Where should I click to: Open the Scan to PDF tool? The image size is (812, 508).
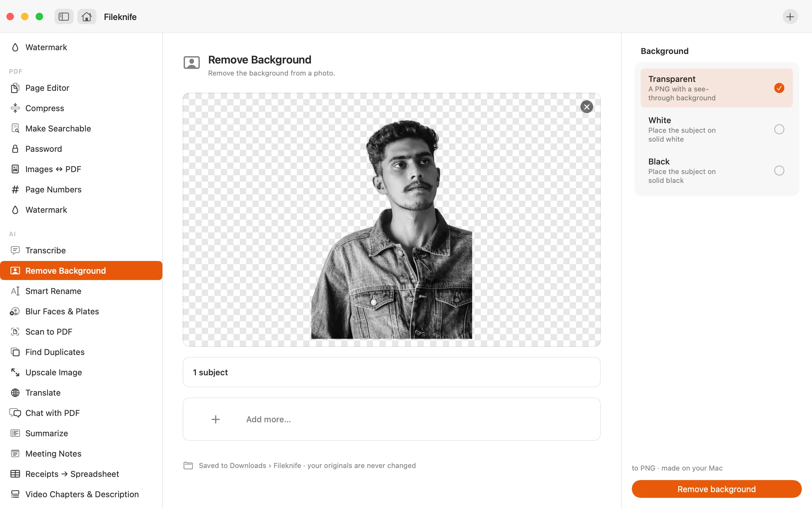pos(81,331)
